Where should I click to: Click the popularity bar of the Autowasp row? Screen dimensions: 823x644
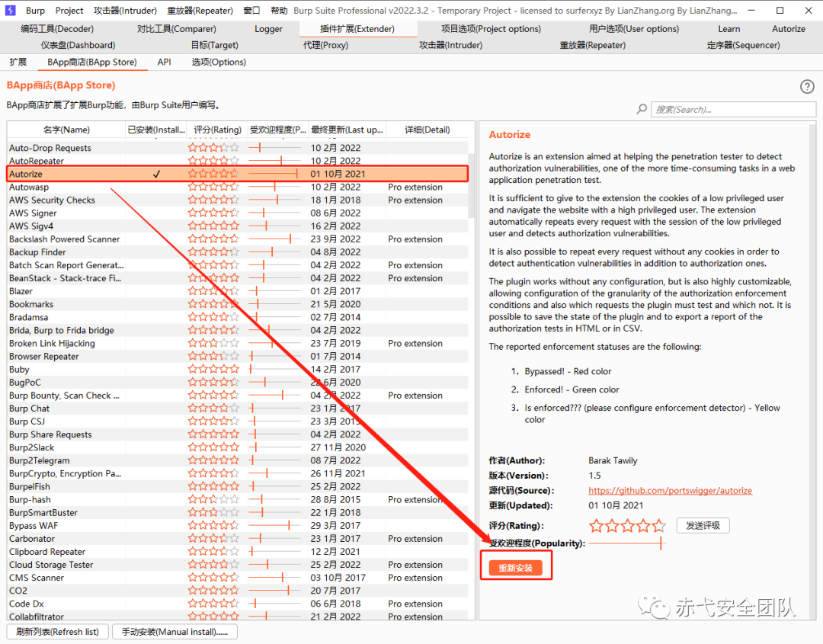pos(274,187)
